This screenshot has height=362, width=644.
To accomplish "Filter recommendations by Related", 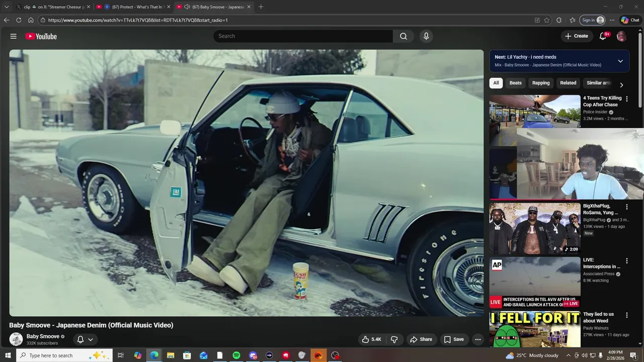I will click(569, 83).
